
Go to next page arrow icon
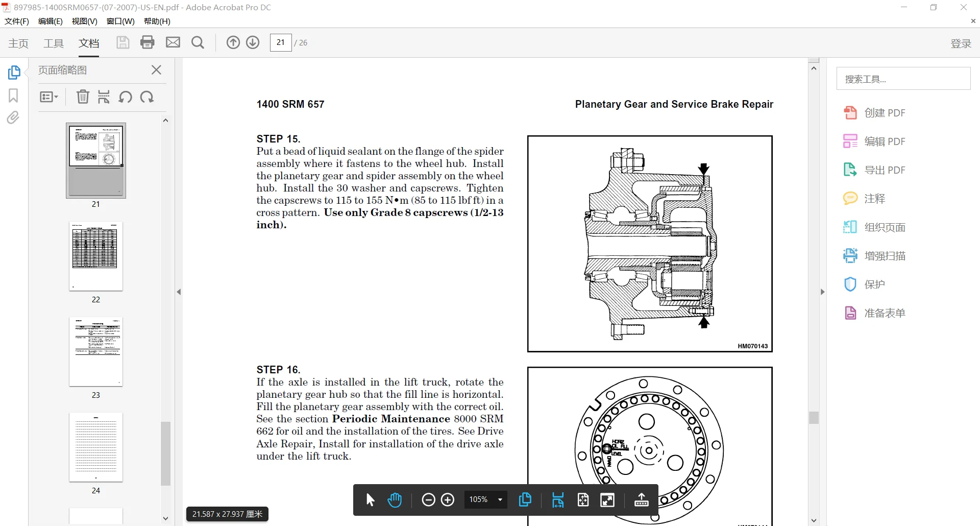point(253,42)
